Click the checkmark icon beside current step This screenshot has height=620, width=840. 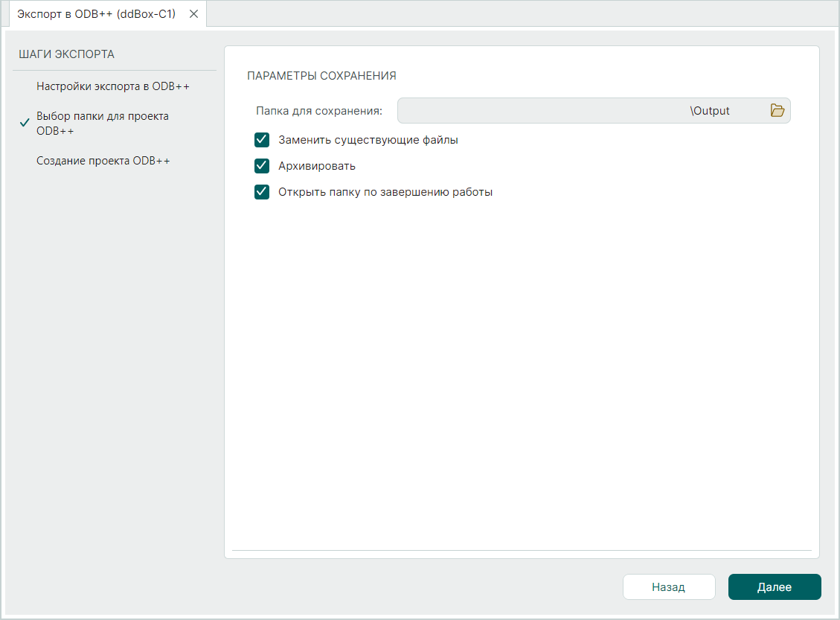tap(25, 124)
